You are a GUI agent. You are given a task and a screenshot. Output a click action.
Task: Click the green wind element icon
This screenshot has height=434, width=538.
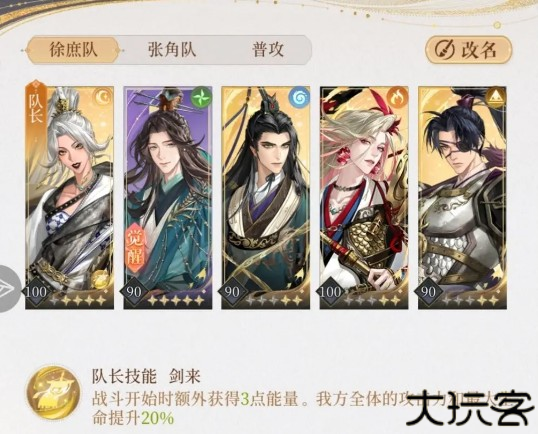[x=201, y=97]
